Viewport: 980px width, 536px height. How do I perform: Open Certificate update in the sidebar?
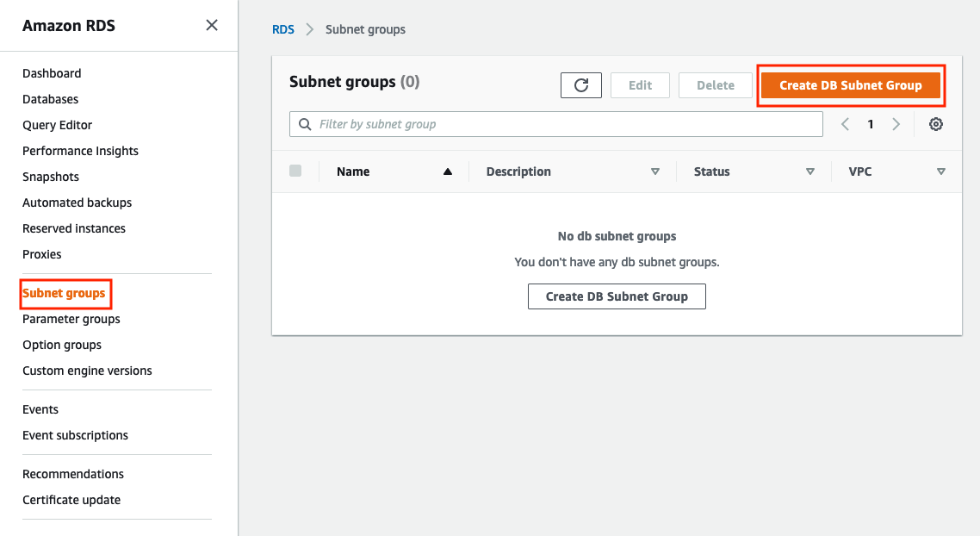71,500
